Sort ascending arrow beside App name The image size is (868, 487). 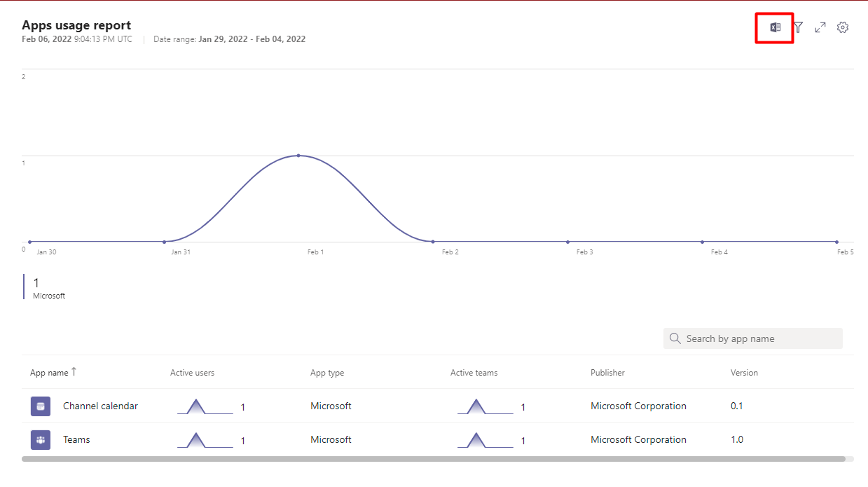tap(74, 372)
